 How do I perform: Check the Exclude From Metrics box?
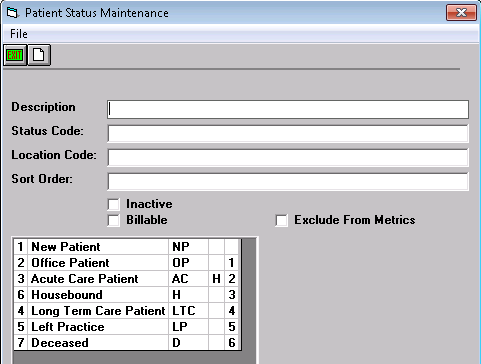click(x=282, y=220)
